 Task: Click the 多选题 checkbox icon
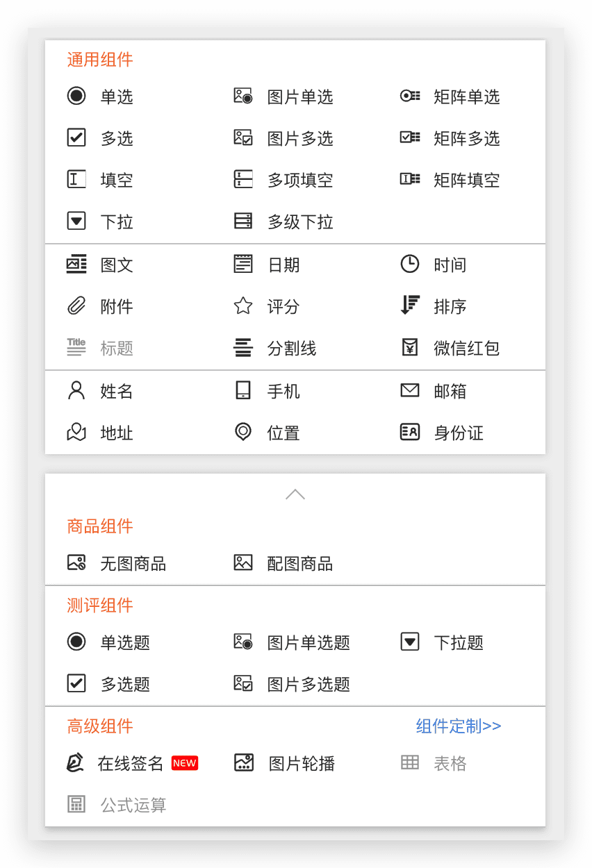click(x=76, y=683)
